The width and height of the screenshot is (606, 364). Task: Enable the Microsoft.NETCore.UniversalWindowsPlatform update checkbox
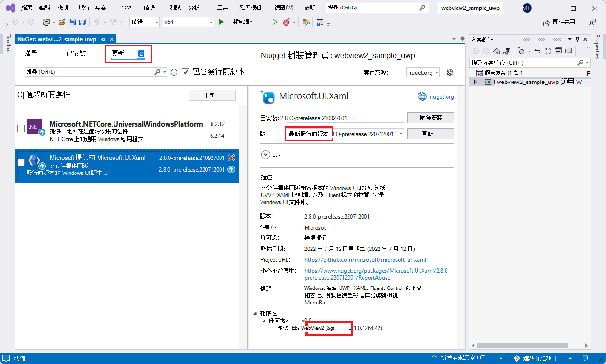pyautogui.click(x=21, y=128)
